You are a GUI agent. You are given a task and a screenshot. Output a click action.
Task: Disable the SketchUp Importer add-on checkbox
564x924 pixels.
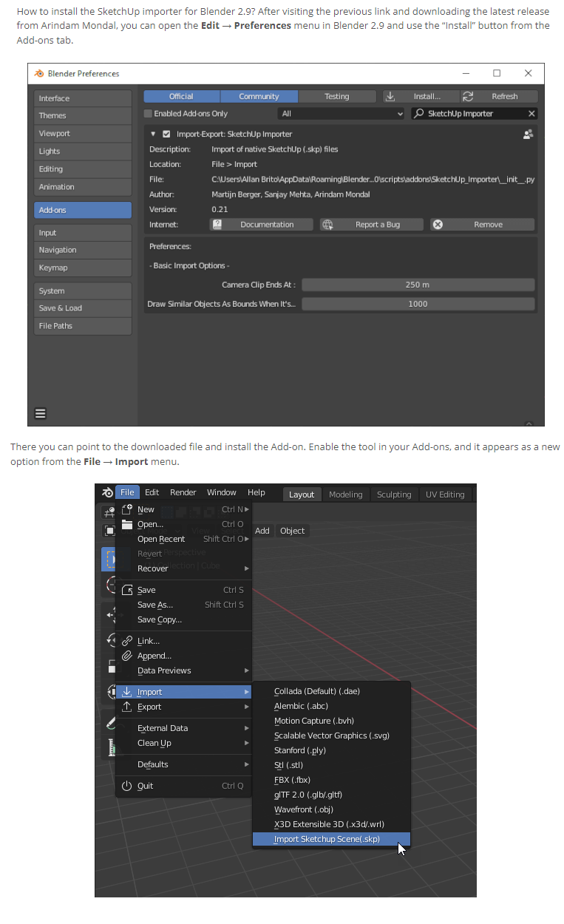tap(166, 134)
